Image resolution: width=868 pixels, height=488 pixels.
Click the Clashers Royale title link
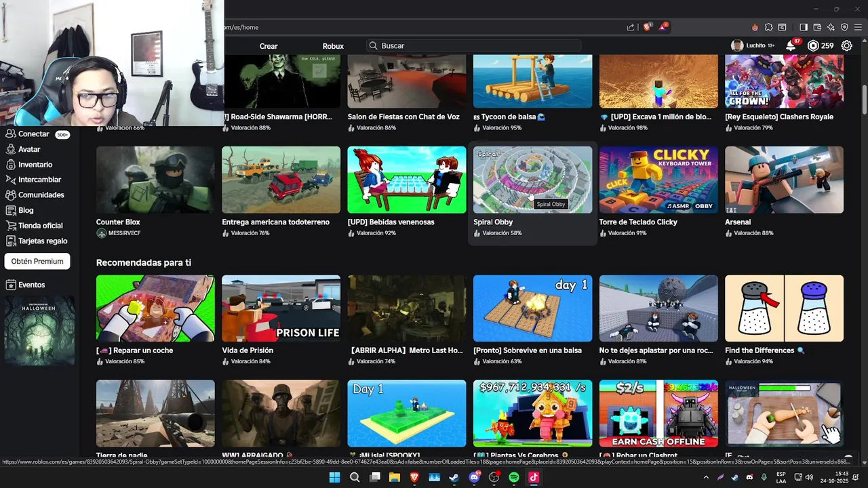(779, 117)
